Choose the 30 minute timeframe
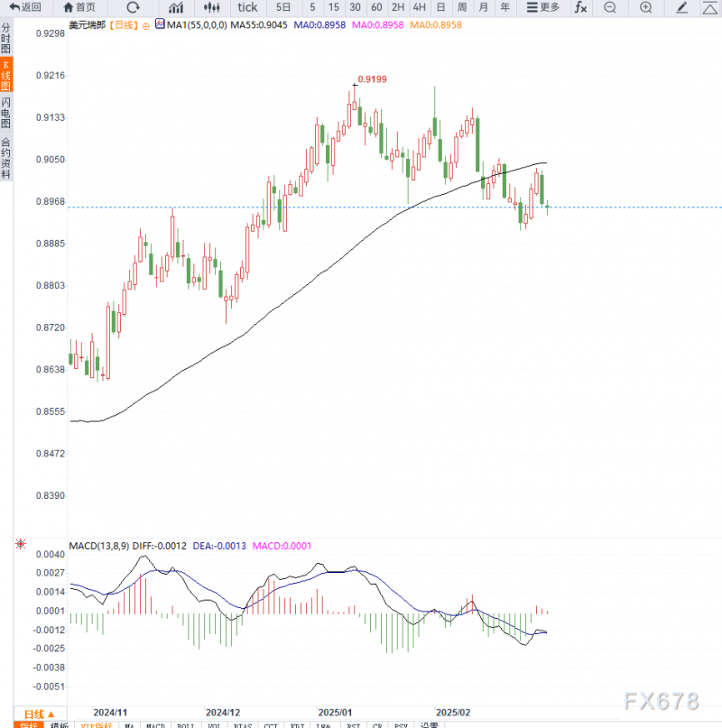This screenshot has height=728, width=722. 355,7
